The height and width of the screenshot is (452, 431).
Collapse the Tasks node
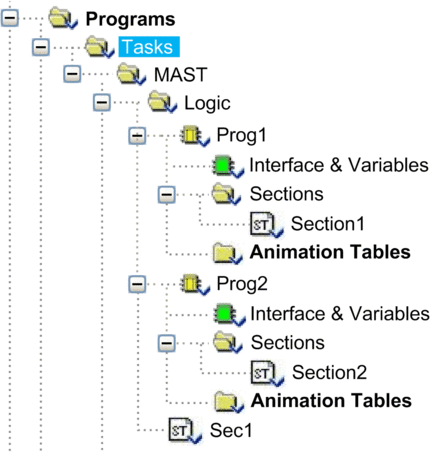point(41,47)
